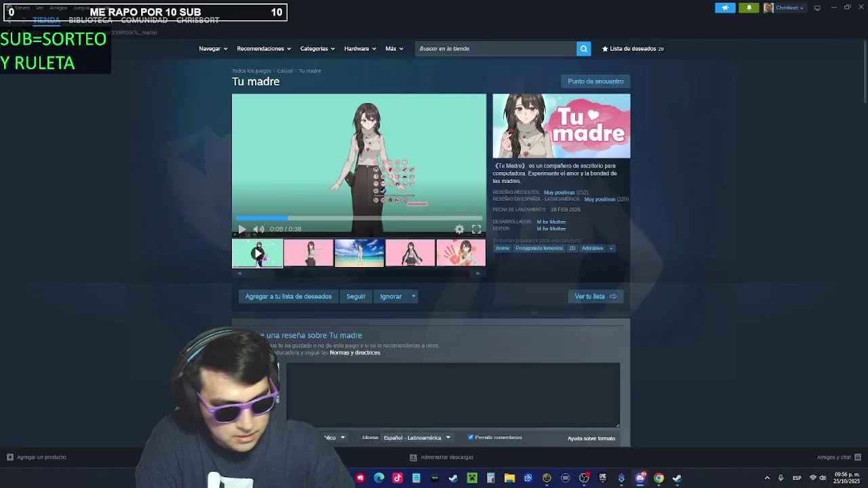The image size is (868, 488).
Task: Click Agregar a tu lista de deseados
Action: (288, 296)
